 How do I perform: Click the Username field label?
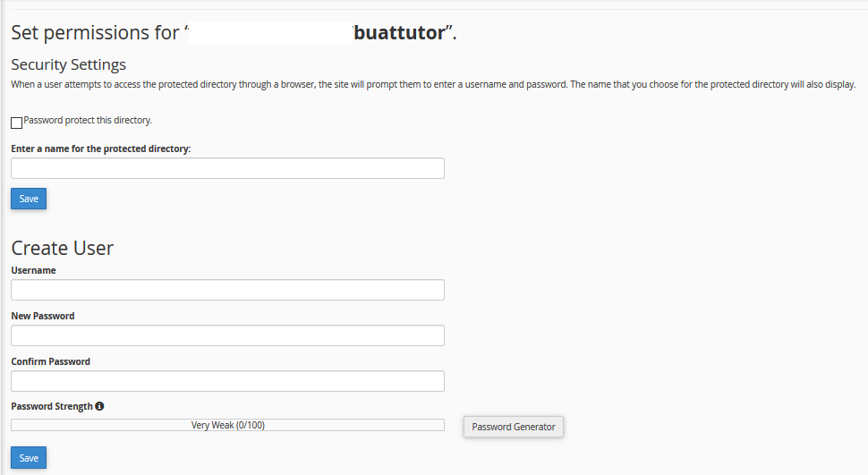tap(33, 270)
